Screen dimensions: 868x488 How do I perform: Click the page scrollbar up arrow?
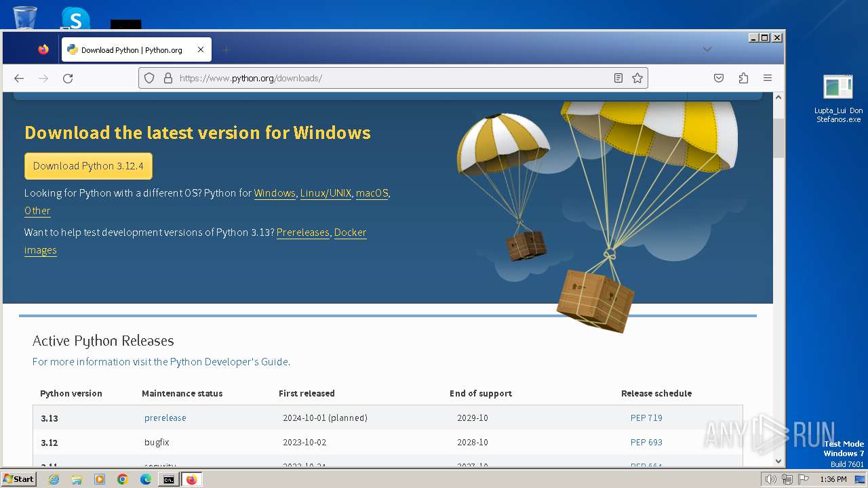pyautogui.click(x=778, y=98)
